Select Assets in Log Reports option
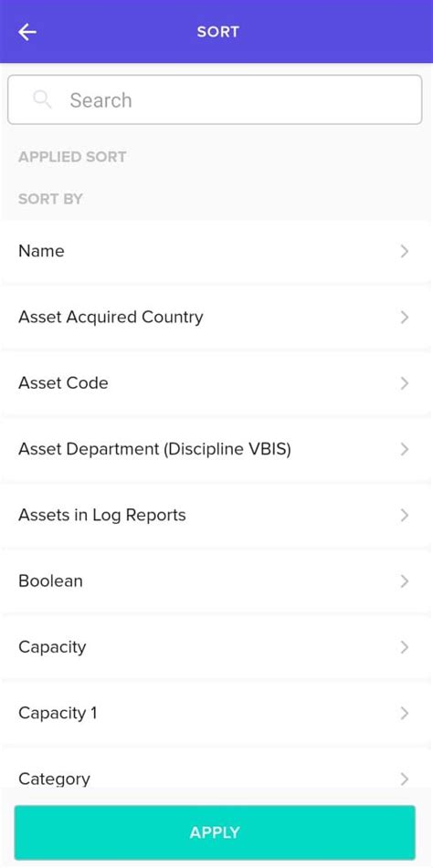This screenshot has width=433, height=868. pos(102,515)
